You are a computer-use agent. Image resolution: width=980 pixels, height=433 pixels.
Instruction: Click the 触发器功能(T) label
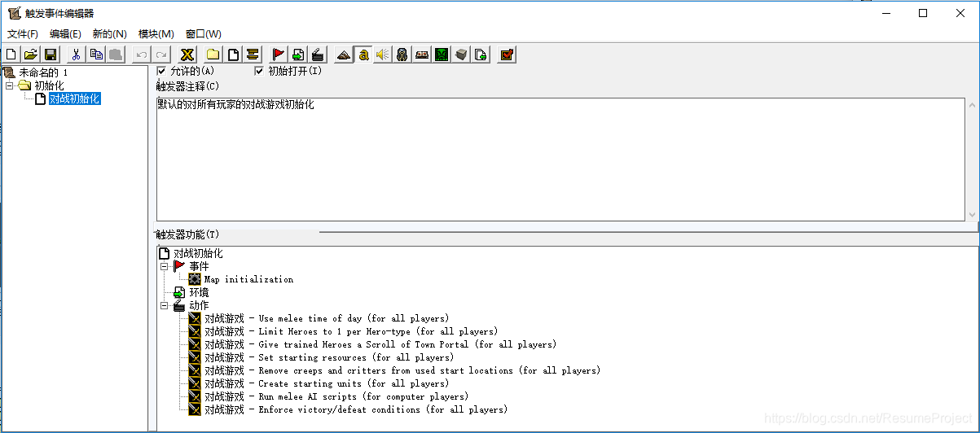pyautogui.click(x=187, y=234)
